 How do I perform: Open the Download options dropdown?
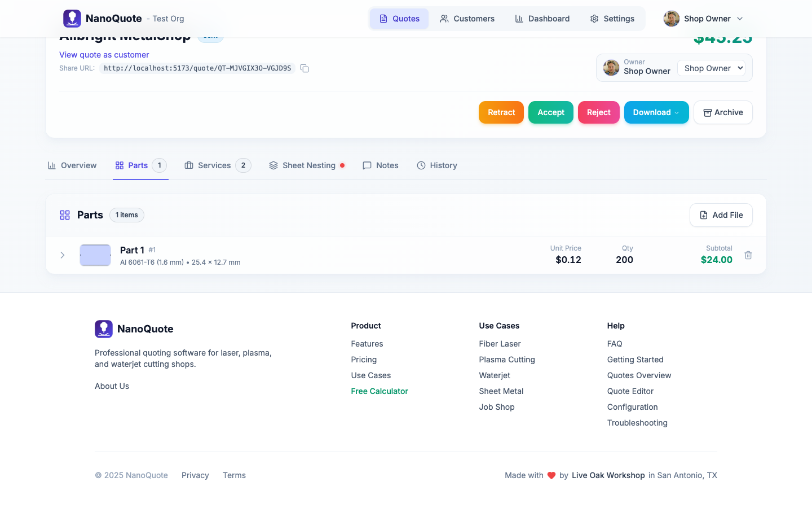pos(656,112)
